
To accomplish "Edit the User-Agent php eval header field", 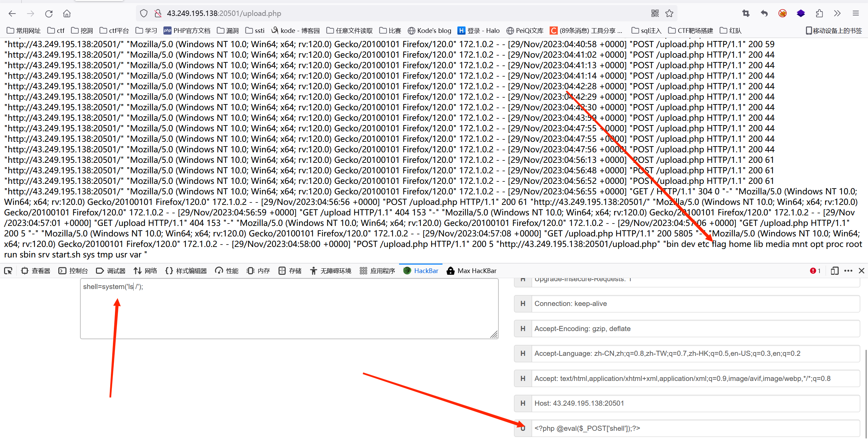I will [695, 428].
